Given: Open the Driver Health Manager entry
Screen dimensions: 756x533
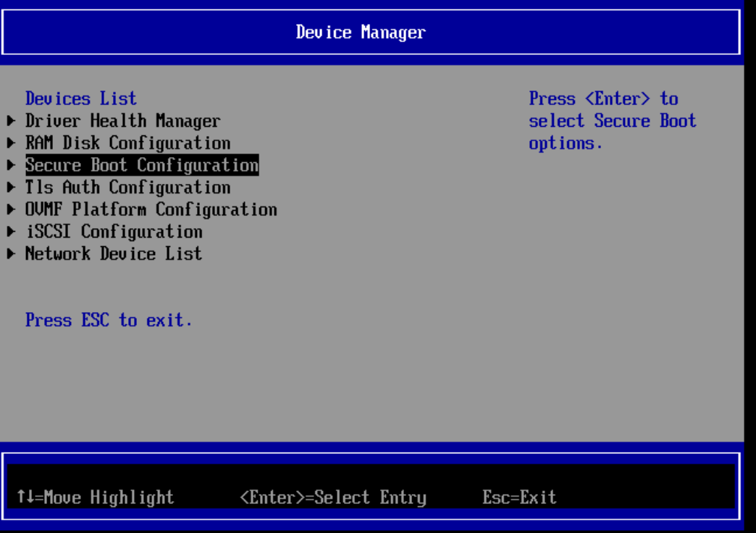Looking at the screenshot, I should click(x=122, y=121).
